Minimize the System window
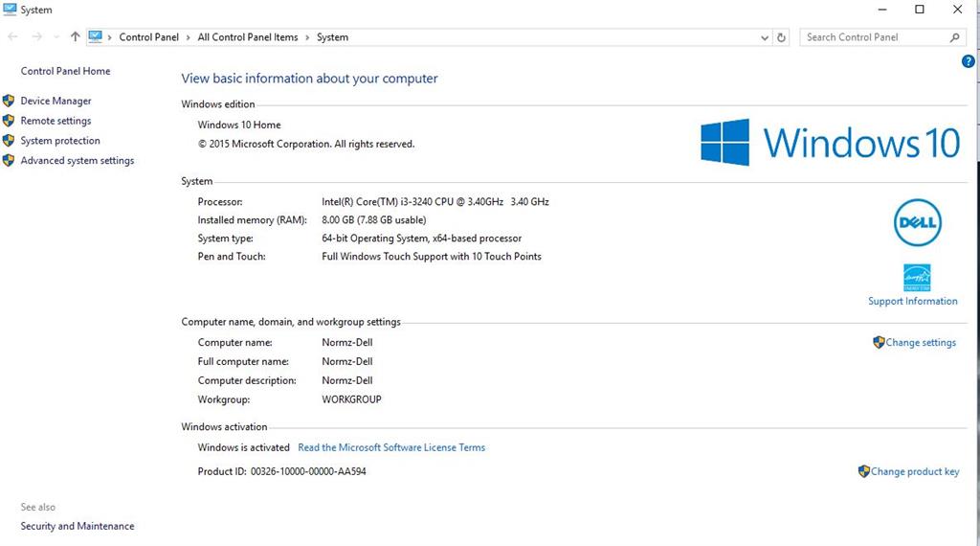This screenshot has height=546, width=980. point(882,10)
